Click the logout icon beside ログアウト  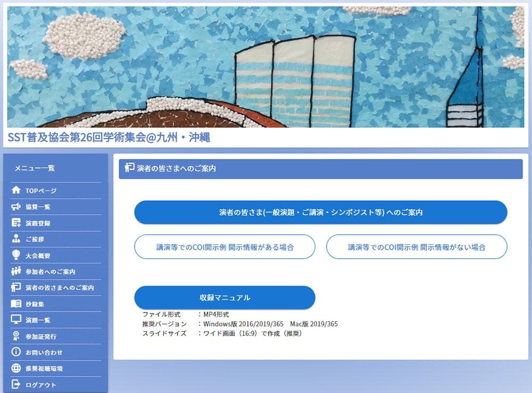tap(16, 384)
